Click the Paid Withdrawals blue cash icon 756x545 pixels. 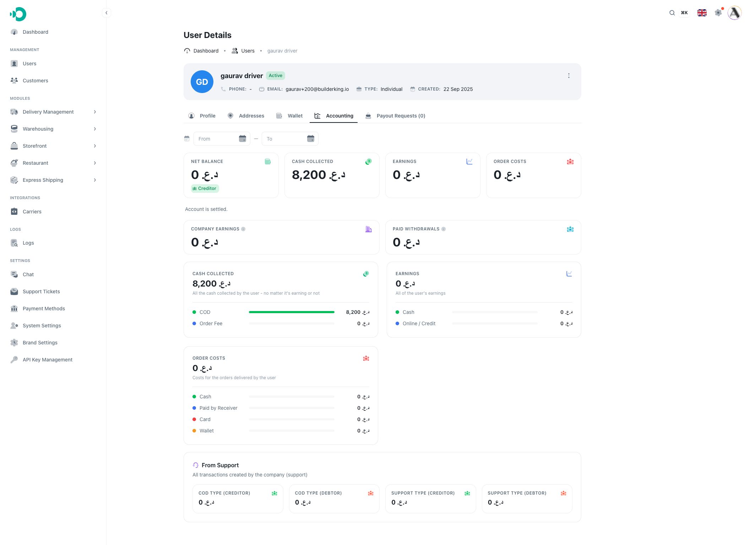pos(570,229)
